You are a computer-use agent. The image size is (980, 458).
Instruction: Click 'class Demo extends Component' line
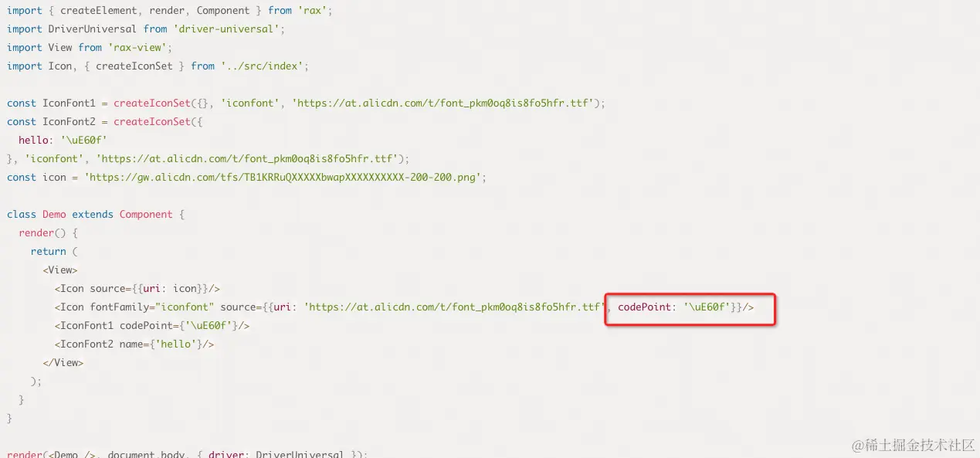[x=96, y=215]
